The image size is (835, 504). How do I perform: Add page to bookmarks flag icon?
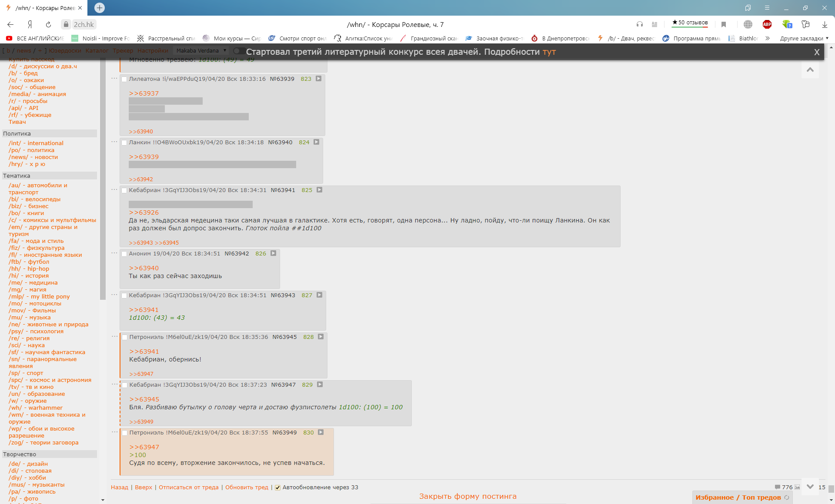(x=724, y=24)
